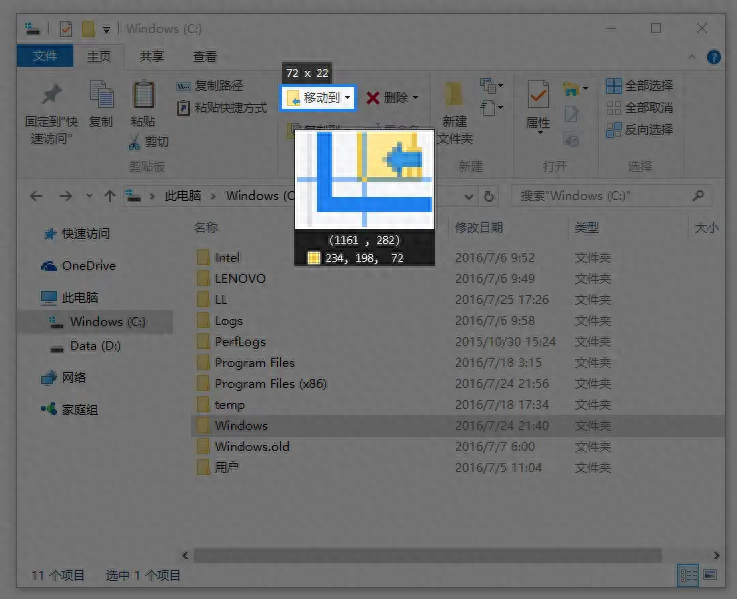Collapse the ribbon with the chevron
This screenshot has width=737, height=599.
point(692,57)
